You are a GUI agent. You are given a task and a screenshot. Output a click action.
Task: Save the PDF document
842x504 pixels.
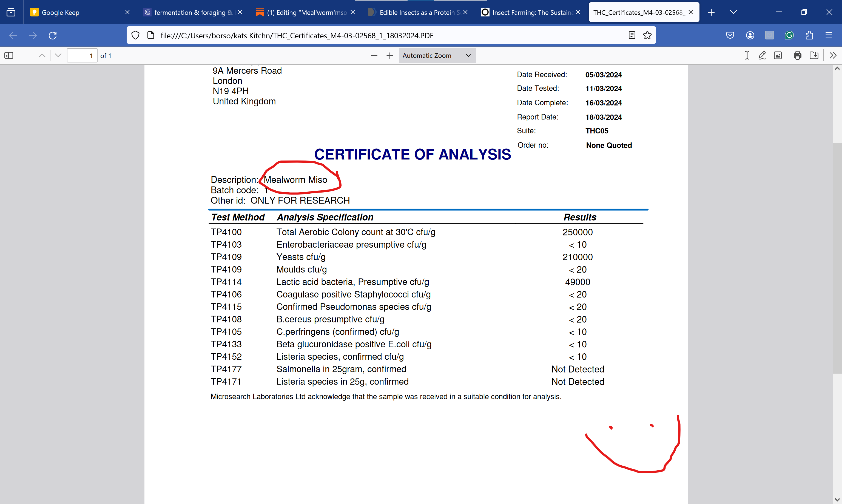[814, 55]
